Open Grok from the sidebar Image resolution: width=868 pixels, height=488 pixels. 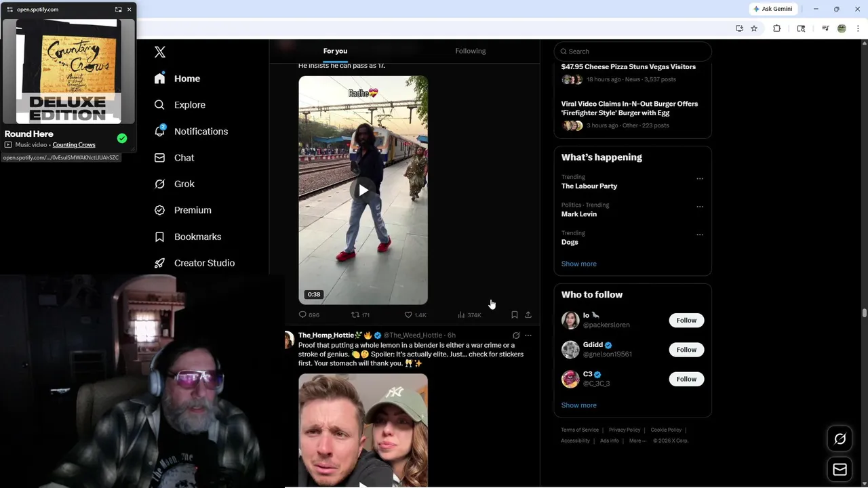tap(174, 184)
